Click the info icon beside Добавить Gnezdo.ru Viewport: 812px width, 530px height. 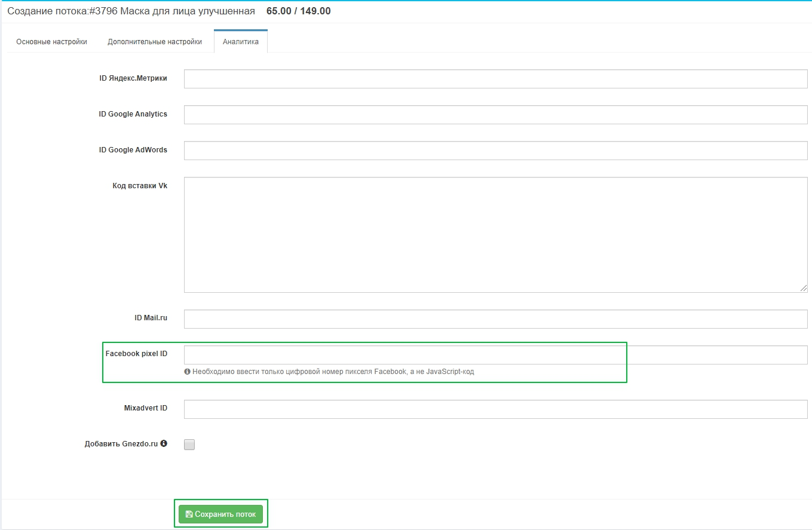[x=164, y=444]
